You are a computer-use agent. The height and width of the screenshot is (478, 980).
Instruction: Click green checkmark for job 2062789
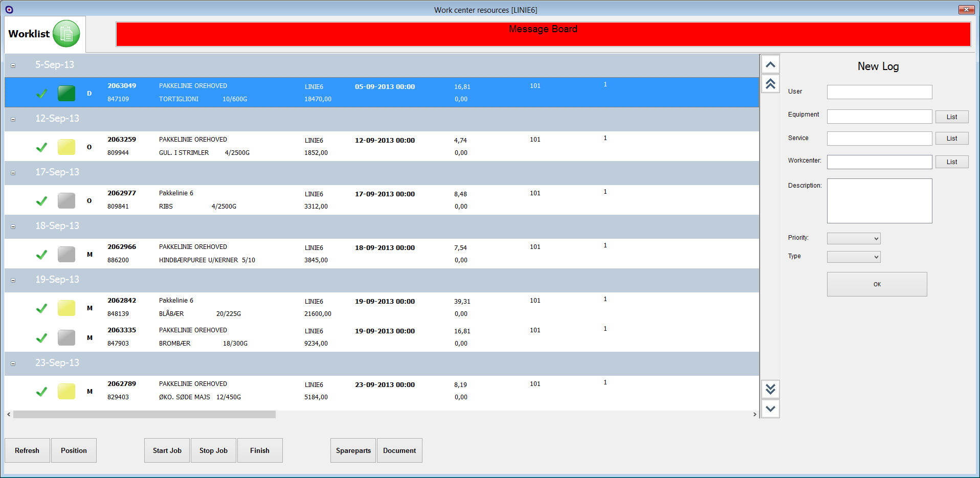[x=41, y=392]
